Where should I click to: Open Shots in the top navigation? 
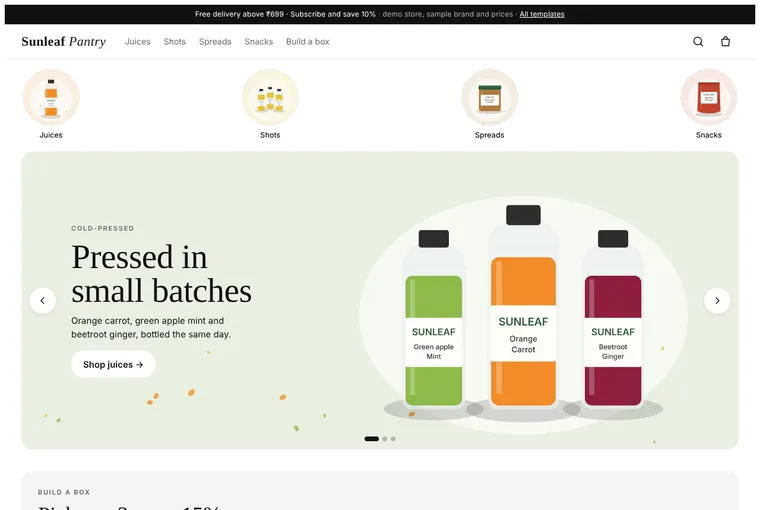click(174, 42)
